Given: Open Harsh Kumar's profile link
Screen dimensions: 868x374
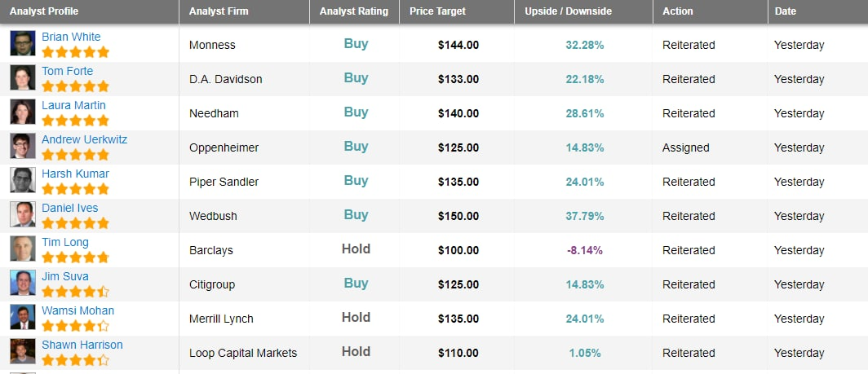Looking at the screenshot, I should point(75,174).
